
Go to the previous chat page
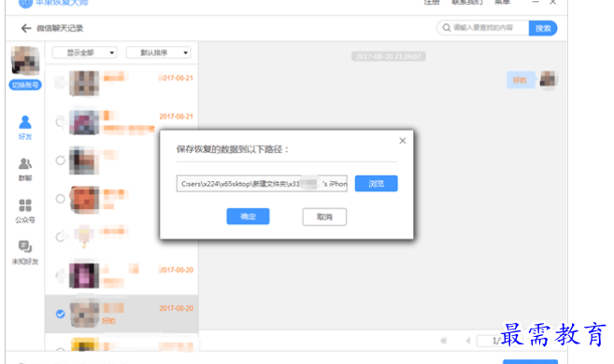pos(468,341)
